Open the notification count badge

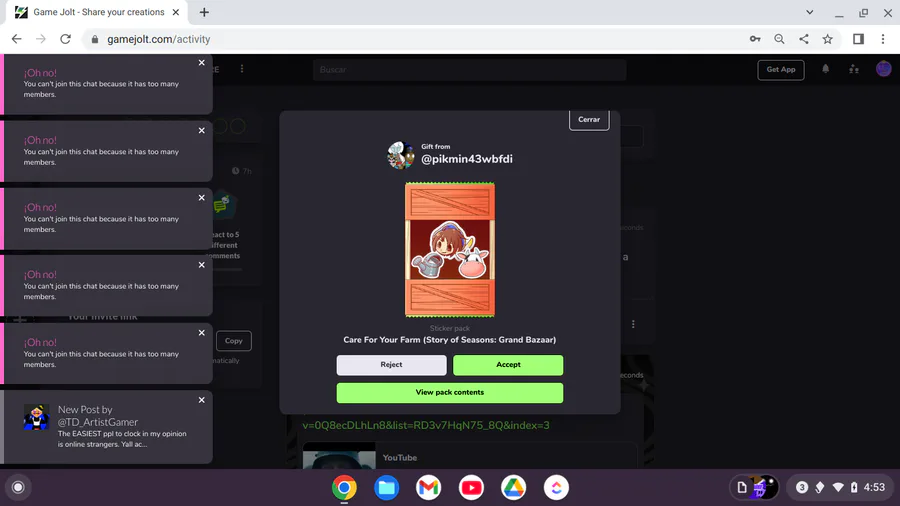(x=802, y=487)
